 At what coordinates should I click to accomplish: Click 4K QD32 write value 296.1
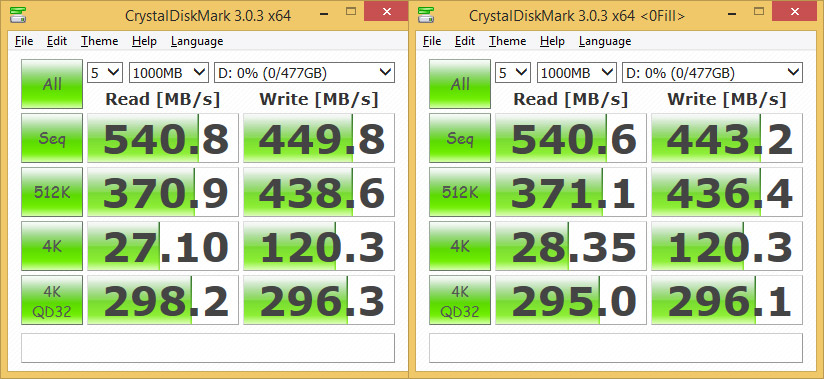tap(727, 300)
